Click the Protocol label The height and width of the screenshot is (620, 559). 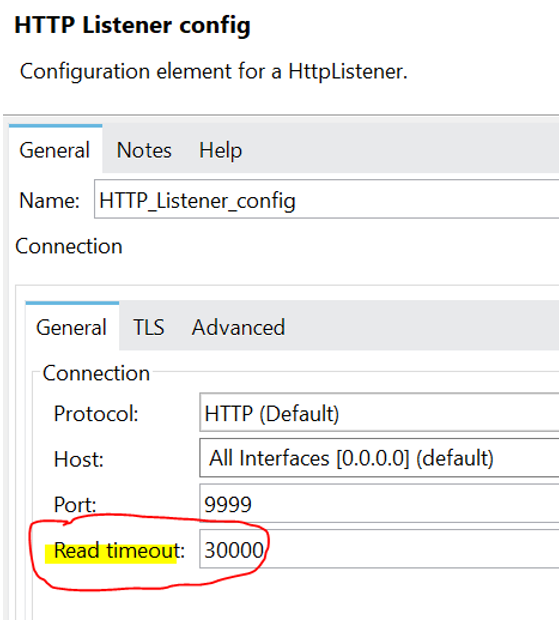click(x=96, y=414)
